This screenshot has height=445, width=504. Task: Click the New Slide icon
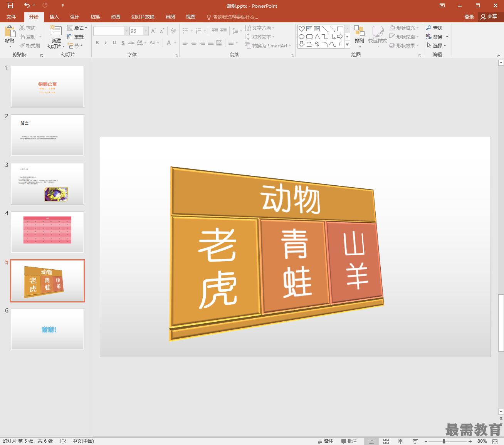click(56, 31)
